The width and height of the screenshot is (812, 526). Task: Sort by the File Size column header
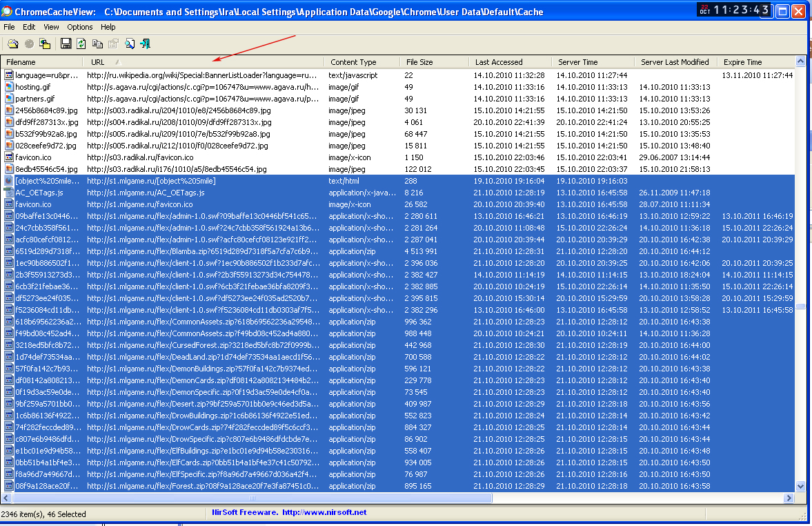pyautogui.click(x=419, y=62)
